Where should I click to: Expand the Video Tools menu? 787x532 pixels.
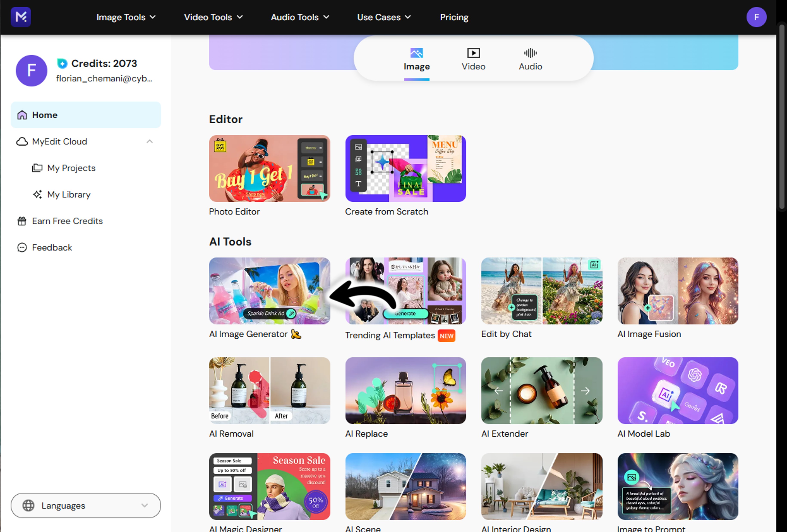[x=213, y=17]
